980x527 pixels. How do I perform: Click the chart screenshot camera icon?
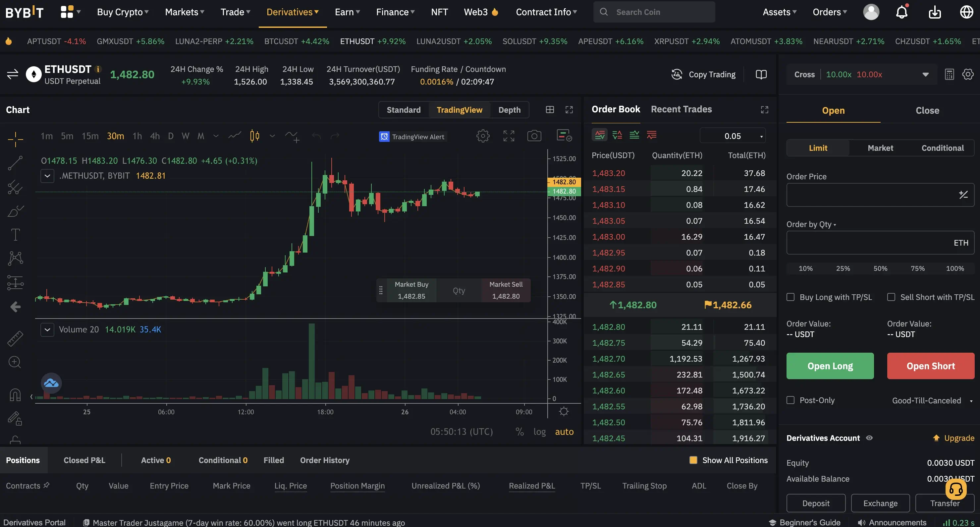click(534, 136)
